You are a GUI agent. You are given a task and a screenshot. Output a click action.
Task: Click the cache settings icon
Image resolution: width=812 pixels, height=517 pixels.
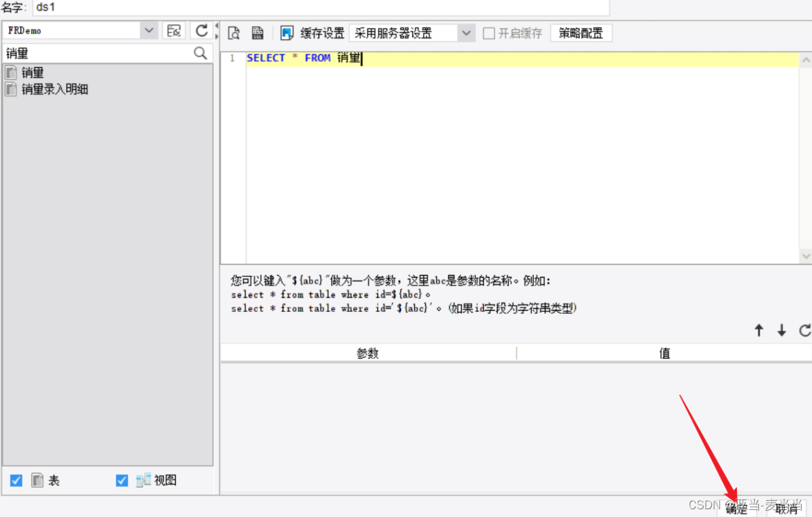287,33
